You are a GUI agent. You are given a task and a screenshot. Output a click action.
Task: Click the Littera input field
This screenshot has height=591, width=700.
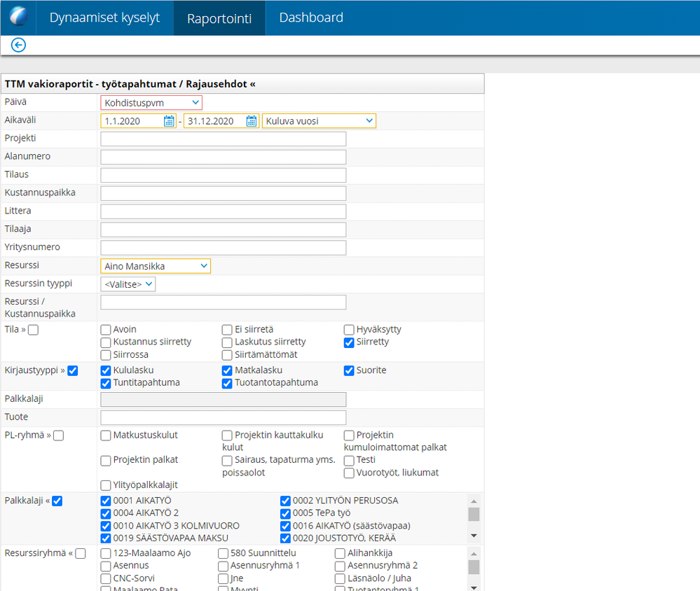point(224,211)
